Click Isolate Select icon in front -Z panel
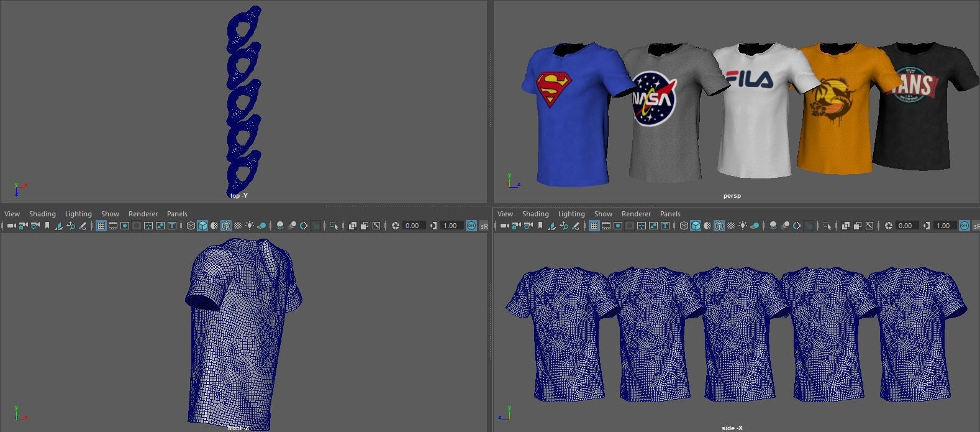980x432 pixels. pyautogui.click(x=334, y=226)
